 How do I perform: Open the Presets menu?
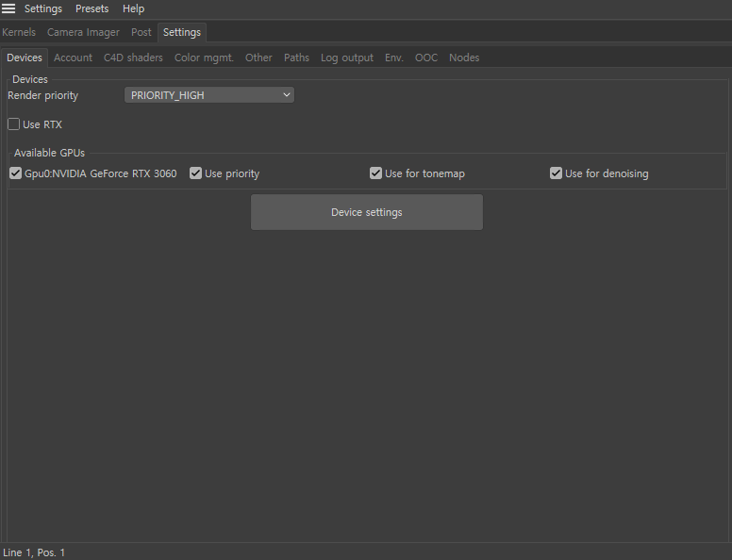pos(92,8)
